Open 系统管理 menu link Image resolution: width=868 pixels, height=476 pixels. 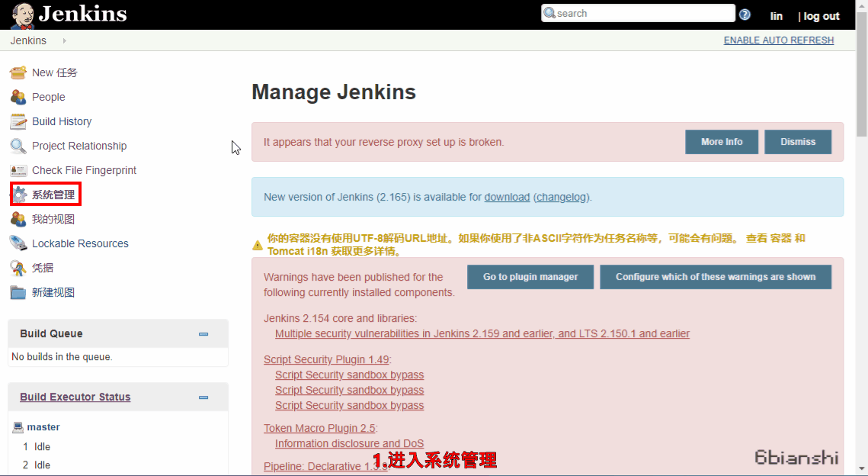pyautogui.click(x=53, y=195)
